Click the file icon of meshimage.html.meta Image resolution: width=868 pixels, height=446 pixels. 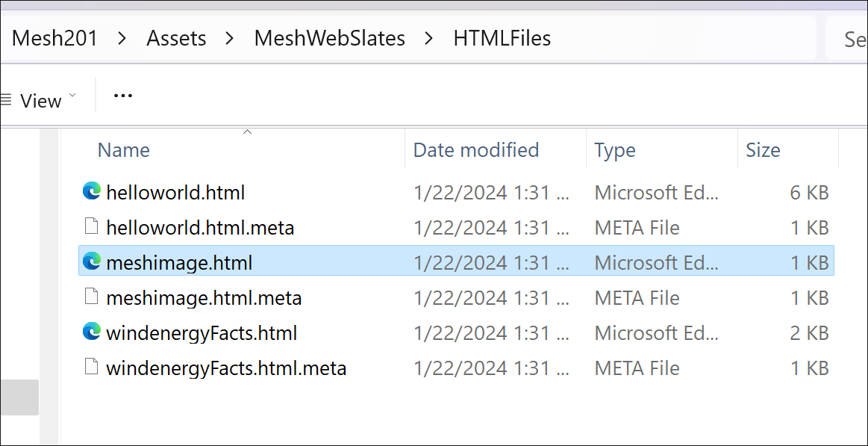(x=91, y=297)
